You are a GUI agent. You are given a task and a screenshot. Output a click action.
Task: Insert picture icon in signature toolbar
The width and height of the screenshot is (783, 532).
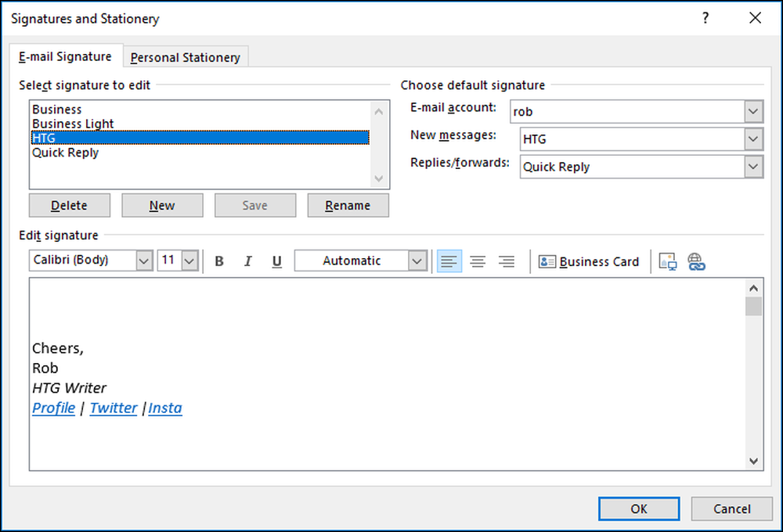point(668,261)
